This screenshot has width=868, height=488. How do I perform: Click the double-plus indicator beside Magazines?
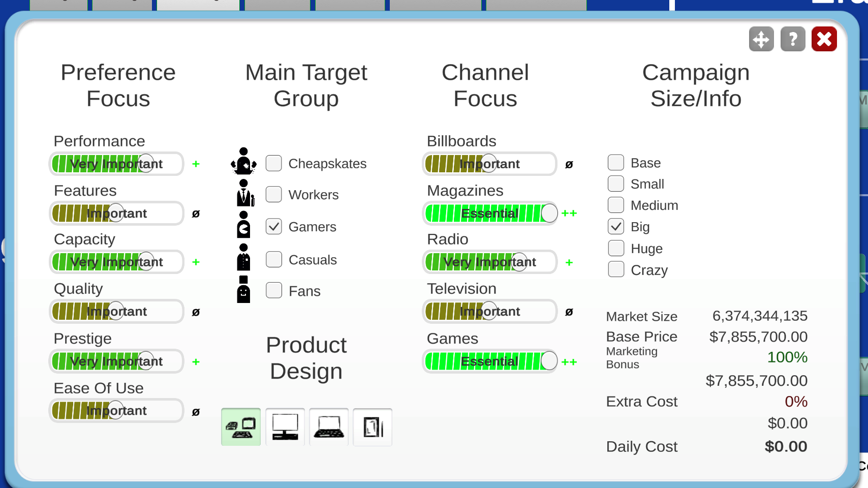(569, 213)
